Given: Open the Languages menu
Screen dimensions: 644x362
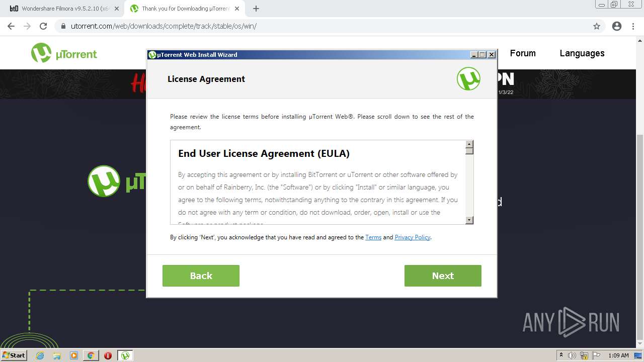Looking at the screenshot, I should coord(582,53).
